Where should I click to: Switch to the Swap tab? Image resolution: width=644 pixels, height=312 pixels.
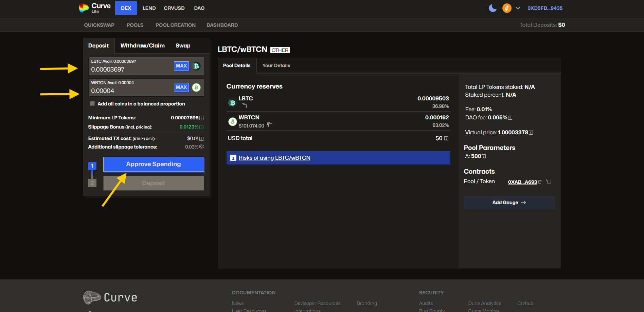[x=183, y=45]
